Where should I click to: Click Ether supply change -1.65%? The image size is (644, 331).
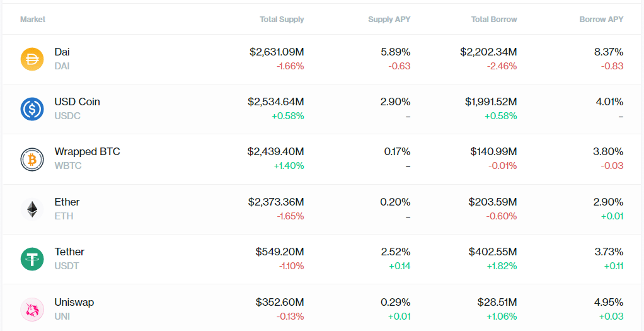point(291,216)
